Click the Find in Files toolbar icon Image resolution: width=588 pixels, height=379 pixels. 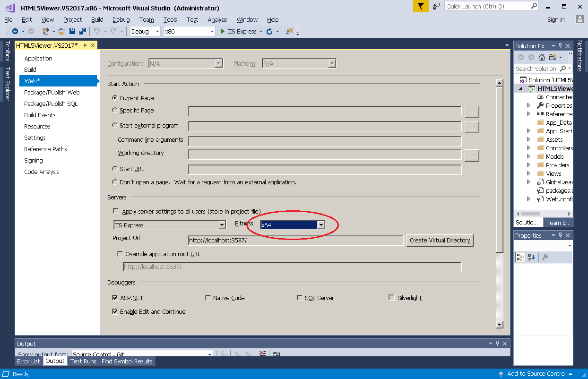[289, 31]
